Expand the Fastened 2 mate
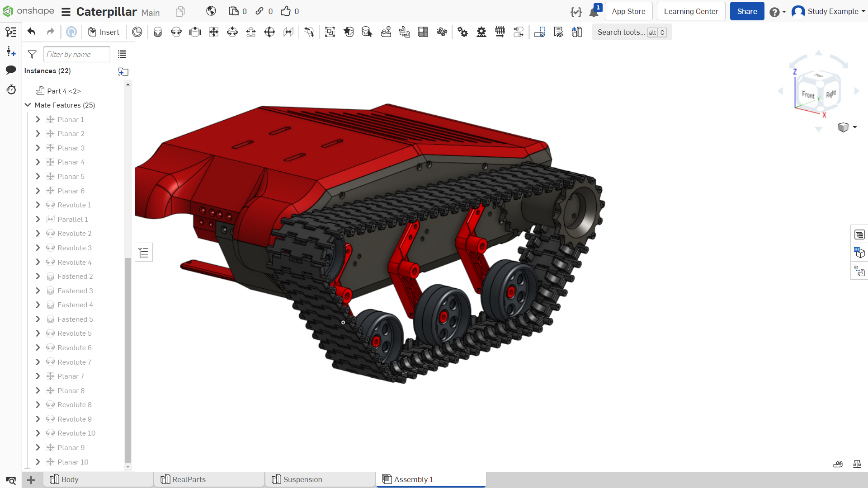Viewport: 868px width, 488px height. click(x=38, y=277)
